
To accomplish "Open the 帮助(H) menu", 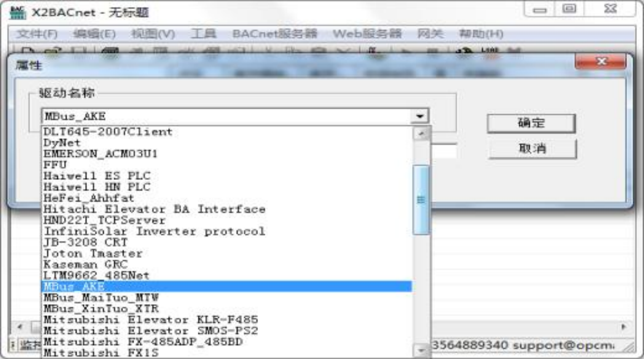I will pyautogui.click(x=481, y=34).
